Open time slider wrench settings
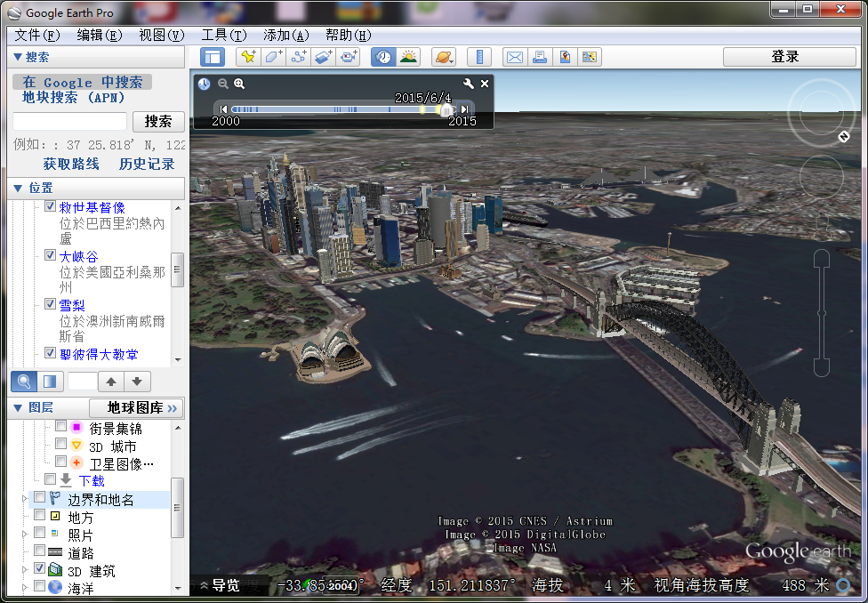Screen dimensions: 868x603 (469, 84)
